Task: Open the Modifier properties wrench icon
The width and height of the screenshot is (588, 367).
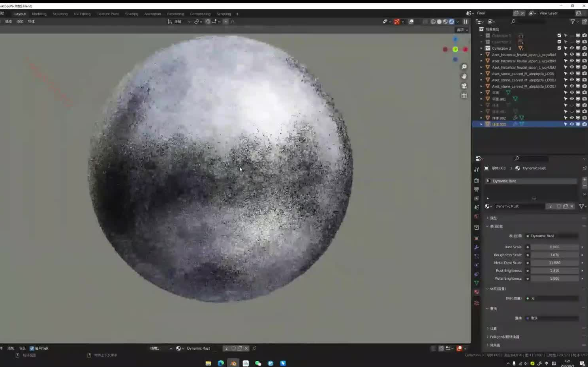Action: click(x=477, y=247)
